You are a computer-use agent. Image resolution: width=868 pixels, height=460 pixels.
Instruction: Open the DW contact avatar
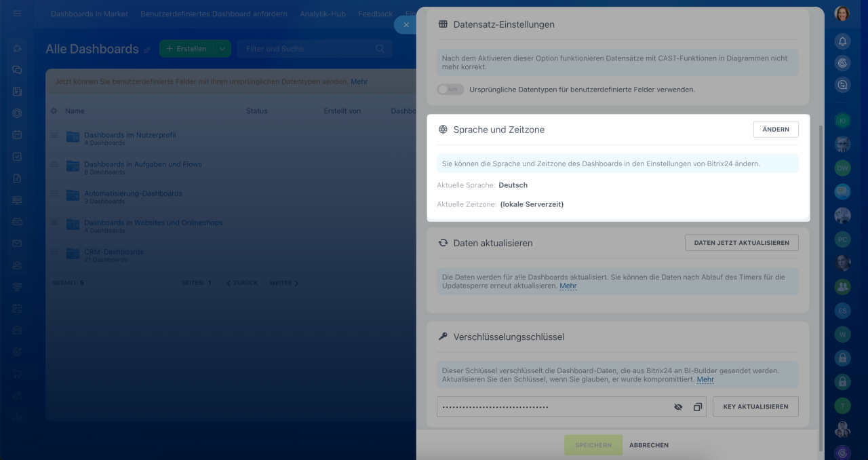[x=842, y=168]
